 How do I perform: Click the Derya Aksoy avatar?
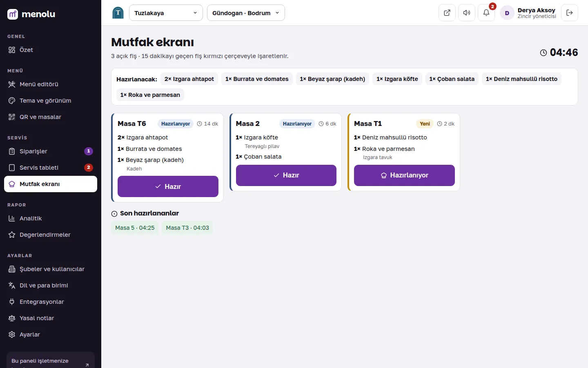[507, 13]
